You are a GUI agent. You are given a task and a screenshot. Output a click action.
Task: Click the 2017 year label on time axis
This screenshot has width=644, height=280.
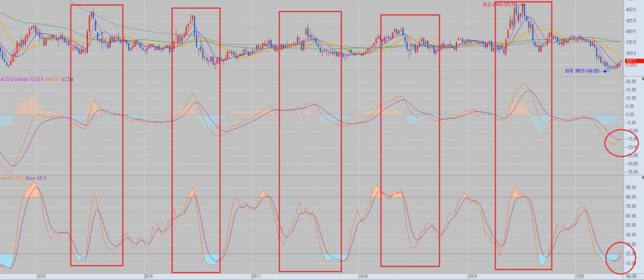(x=256, y=276)
